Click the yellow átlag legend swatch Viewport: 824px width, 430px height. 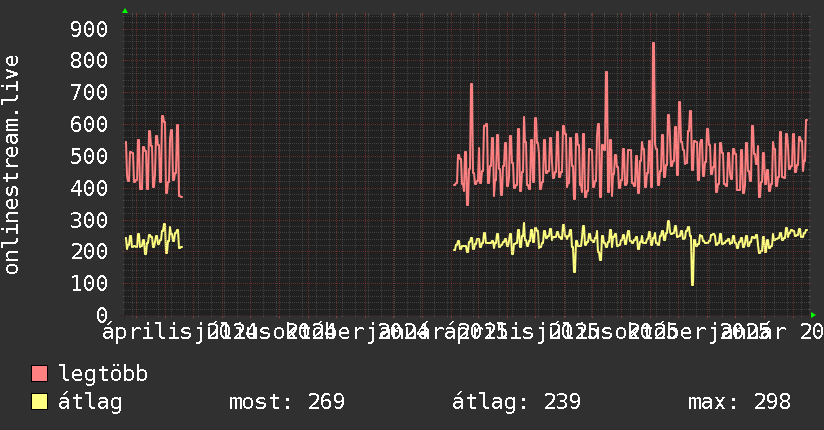[x=39, y=402]
